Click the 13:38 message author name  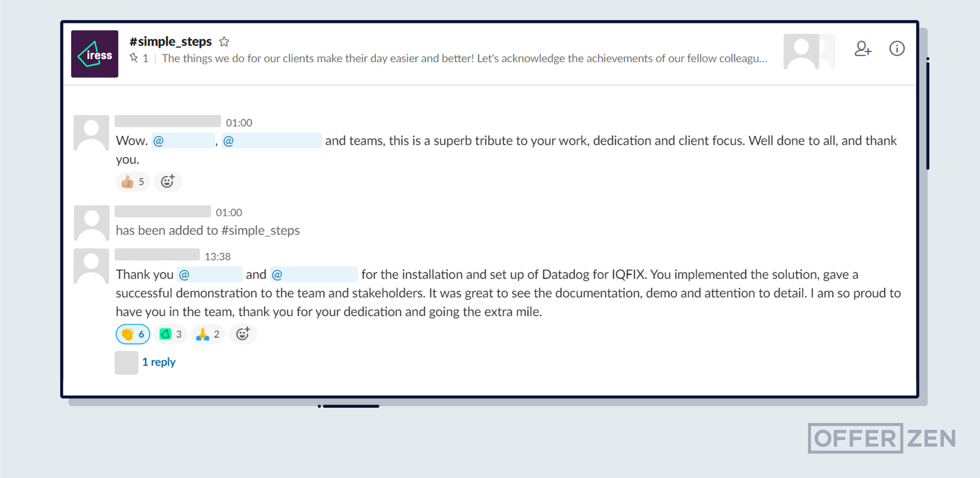[157, 255]
